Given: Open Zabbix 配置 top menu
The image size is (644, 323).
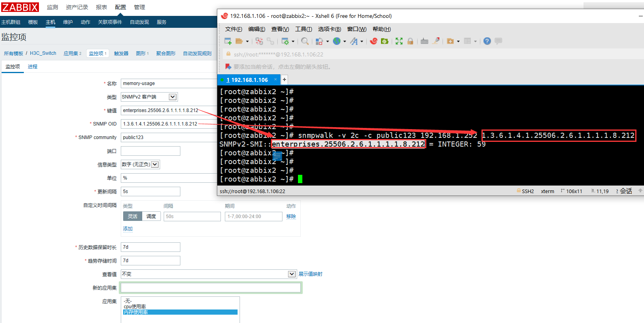Looking at the screenshot, I should [120, 7].
